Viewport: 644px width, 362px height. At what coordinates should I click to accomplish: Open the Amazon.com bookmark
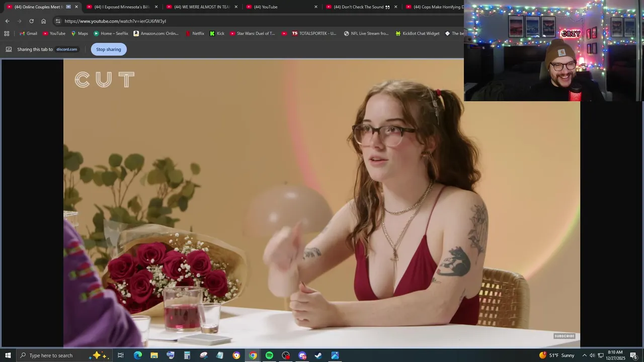(x=156, y=34)
